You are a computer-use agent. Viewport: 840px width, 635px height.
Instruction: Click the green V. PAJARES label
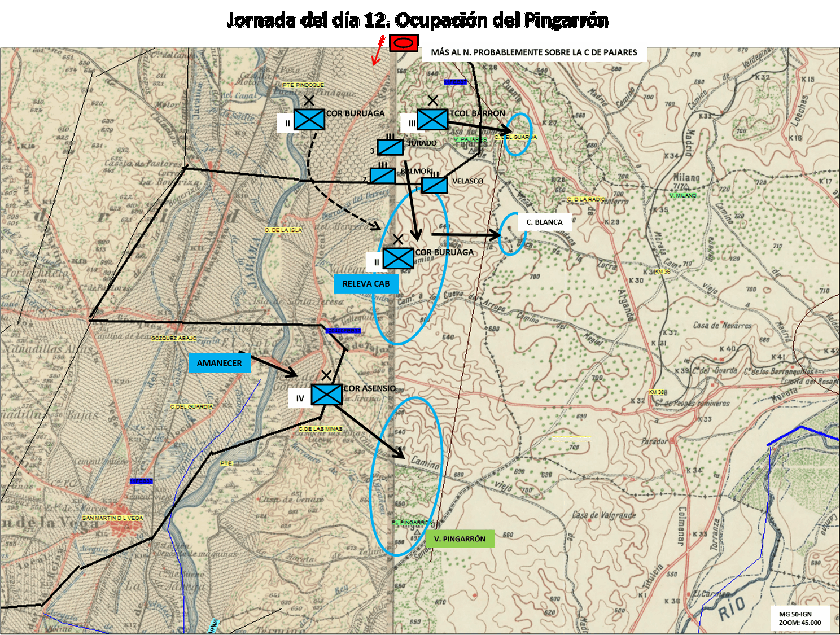470,139
